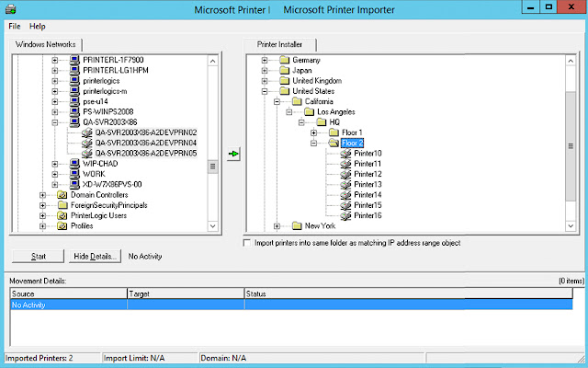
Task: Select Printer11 in the tree
Action: [367, 164]
